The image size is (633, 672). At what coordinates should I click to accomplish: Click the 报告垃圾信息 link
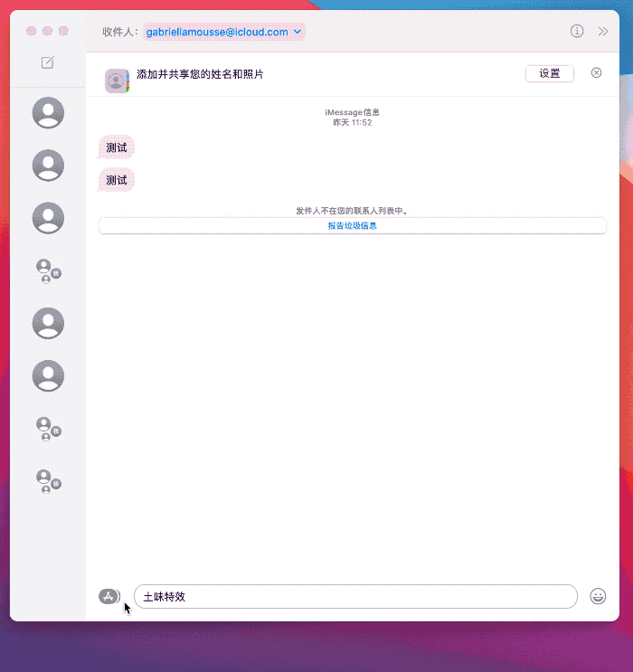tap(353, 226)
